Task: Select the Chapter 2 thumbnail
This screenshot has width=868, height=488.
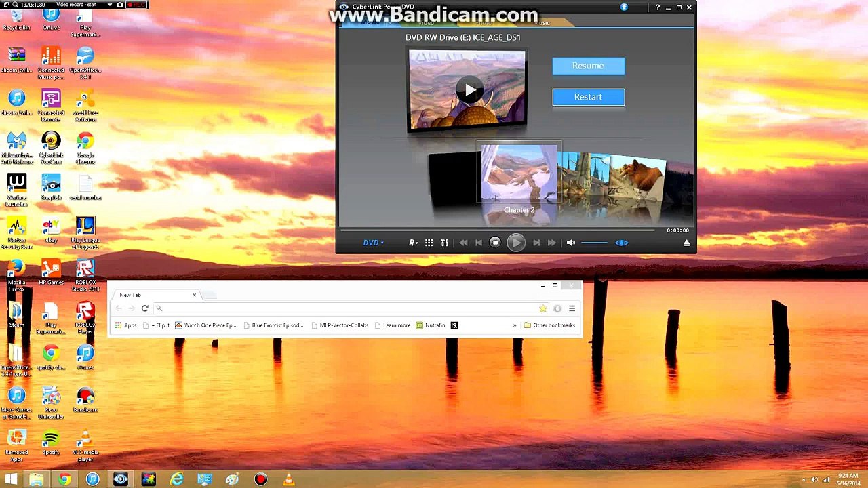Action: tap(519, 173)
